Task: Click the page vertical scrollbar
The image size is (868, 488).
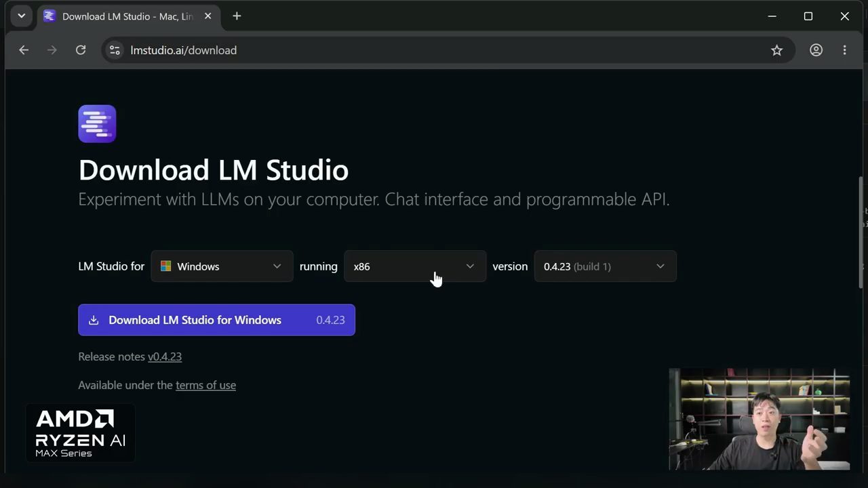Action: click(x=862, y=234)
